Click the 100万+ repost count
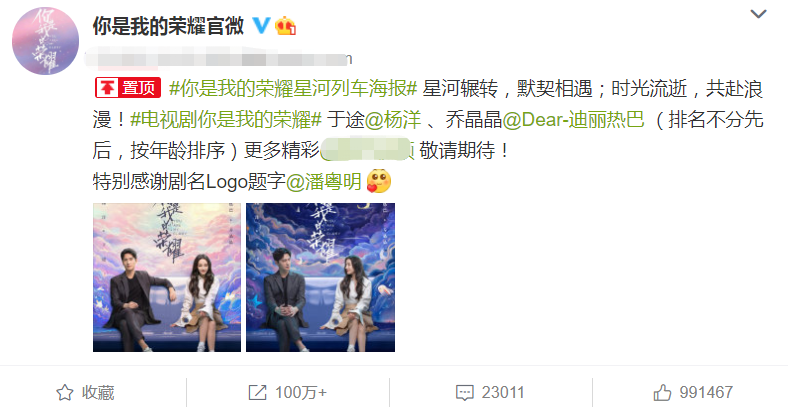Image resolution: width=788 pixels, height=408 pixels. pos(301,392)
